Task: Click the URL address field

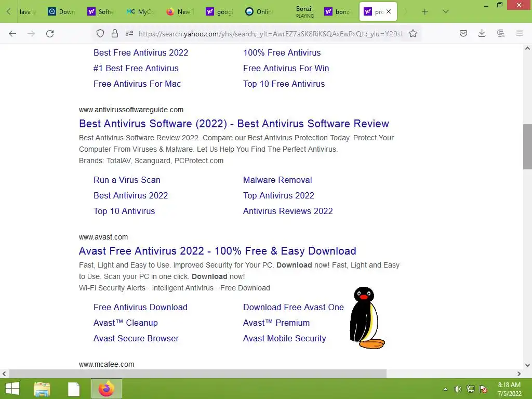Action: point(270,34)
